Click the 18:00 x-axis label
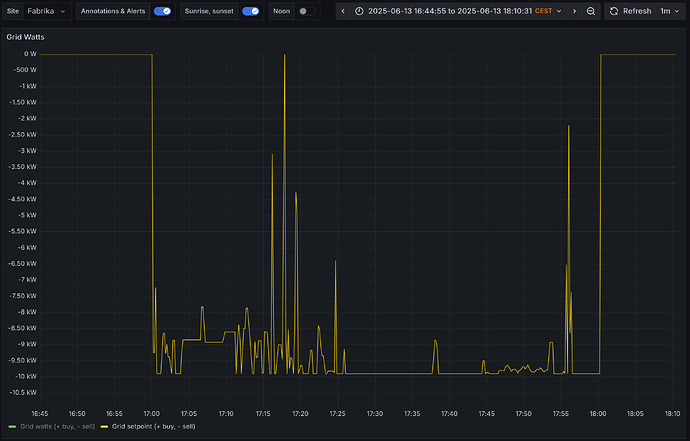 (x=598, y=414)
